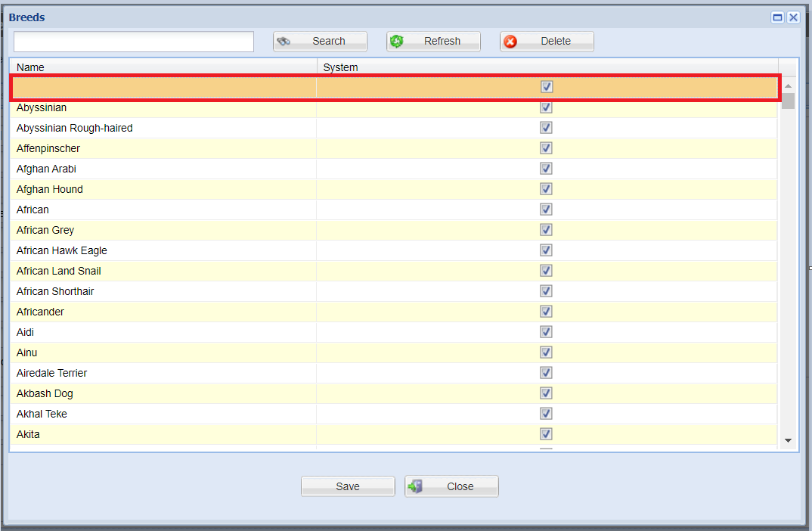Click the Delete button
Screen dimensions: 812x531
(547, 42)
